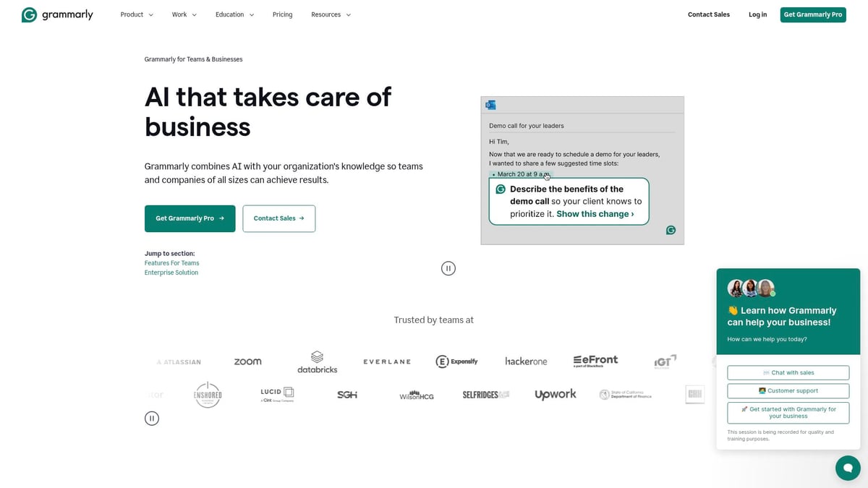This screenshot has width=868, height=488.
Task: Click the green Grammarly badge inside the demo card
Action: [671, 230]
